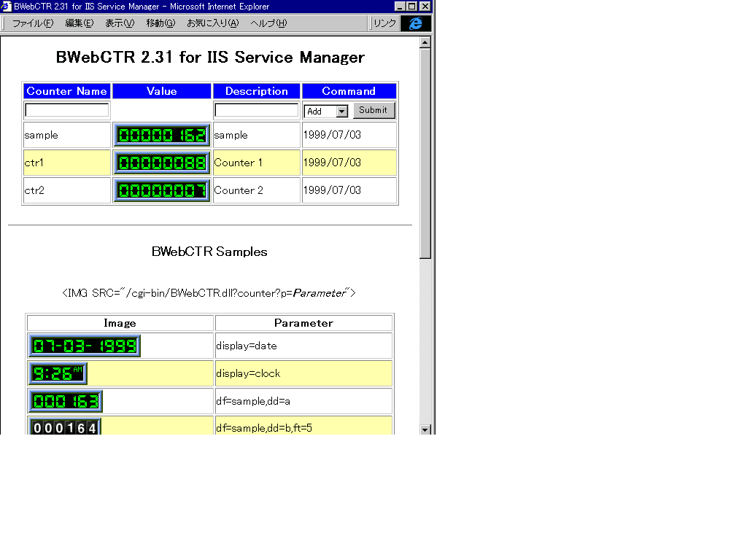747x560 pixels.
Task: Click the display=date sample image
Action: click(x=85, y=346)
